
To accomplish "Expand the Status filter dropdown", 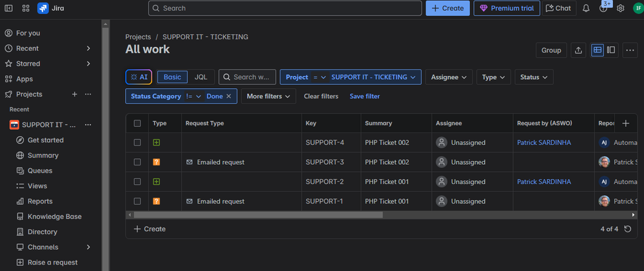I will tap(533, 77).
